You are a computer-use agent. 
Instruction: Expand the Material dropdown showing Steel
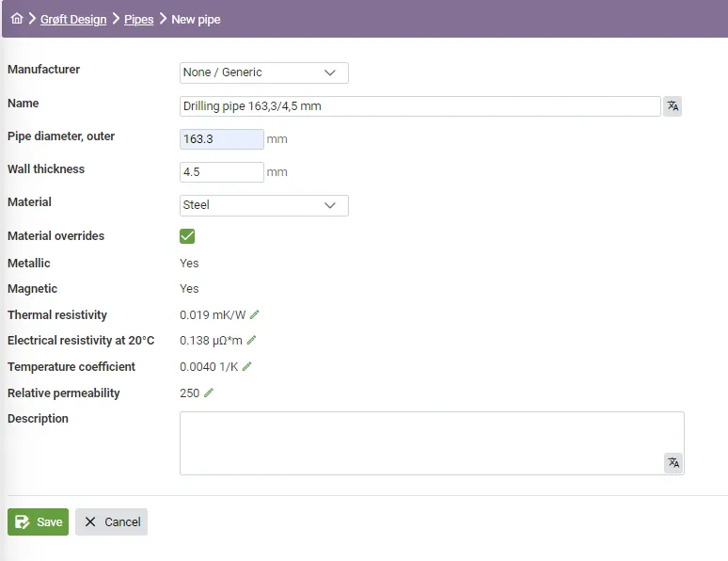coord(263,205)
